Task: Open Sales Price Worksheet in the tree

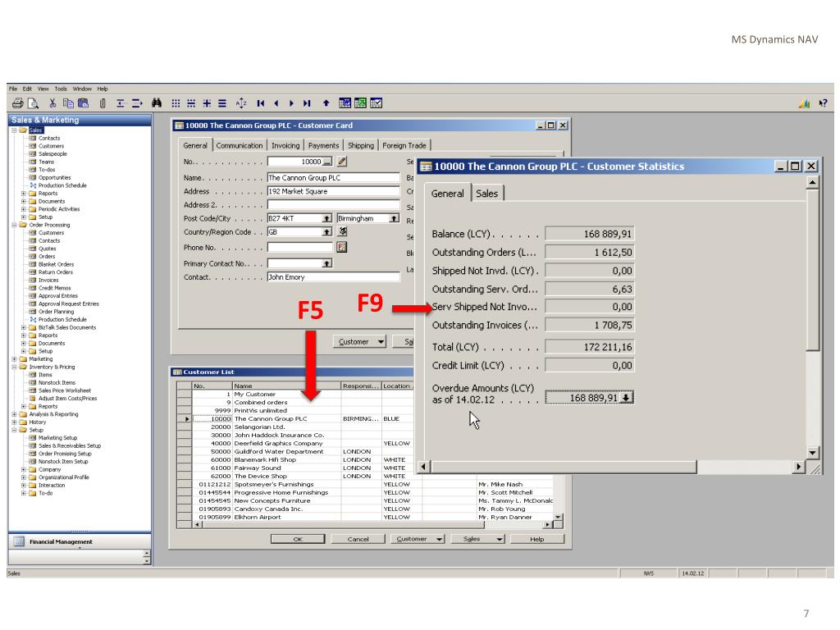Action: (x=65, y=390)
